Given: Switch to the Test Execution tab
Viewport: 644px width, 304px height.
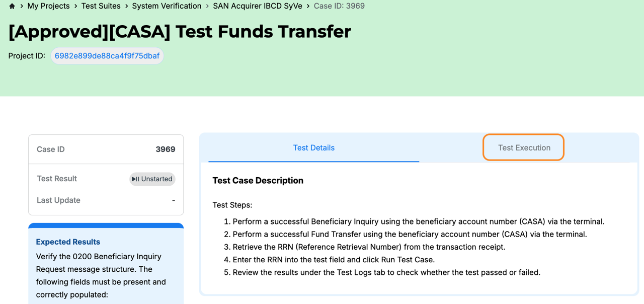Looking at the screenshot, I should pos(523,147).
